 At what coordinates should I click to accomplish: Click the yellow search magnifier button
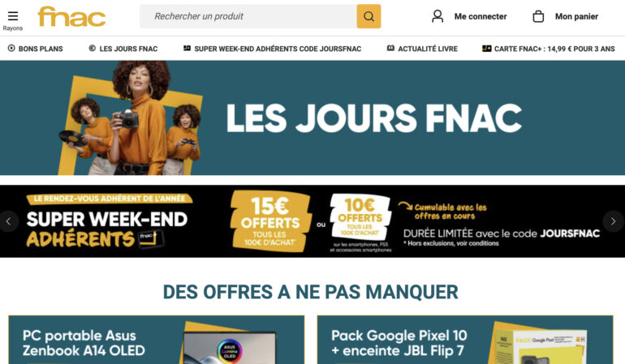coord(369,16)
